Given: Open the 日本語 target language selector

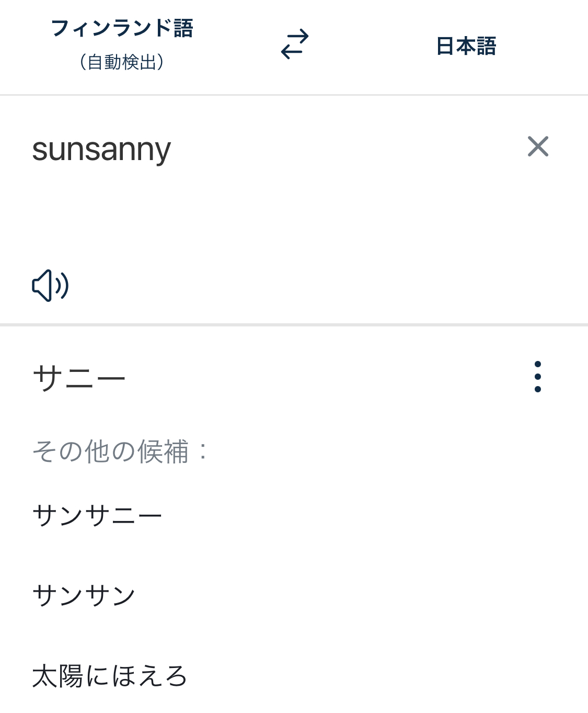Looking at the screenshot, I should [x=466, y=46].
